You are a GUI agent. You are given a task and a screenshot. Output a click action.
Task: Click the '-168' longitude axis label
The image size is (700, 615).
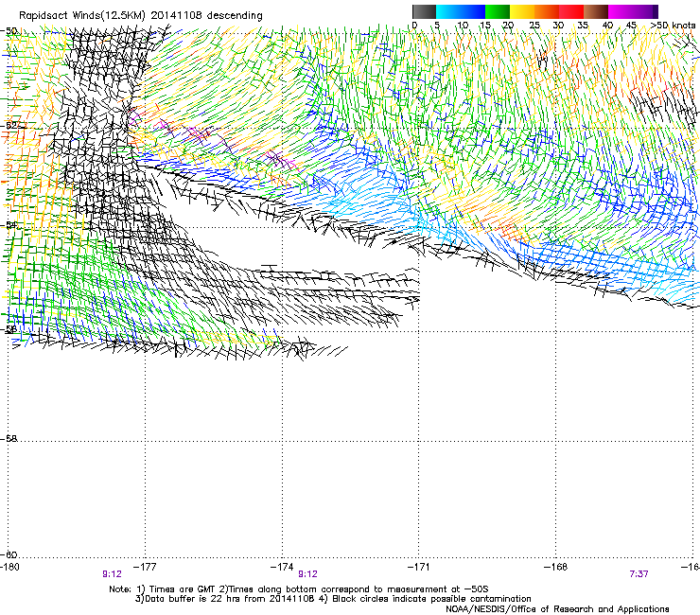[x=556, y=567]
